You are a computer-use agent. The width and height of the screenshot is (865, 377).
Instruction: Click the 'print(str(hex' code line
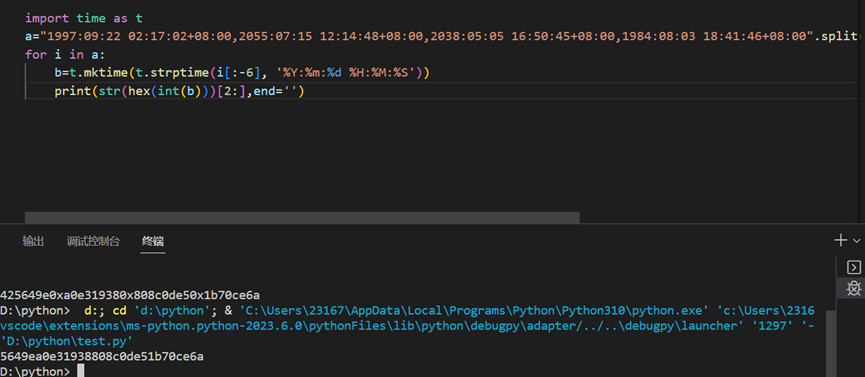click(179, 91)
